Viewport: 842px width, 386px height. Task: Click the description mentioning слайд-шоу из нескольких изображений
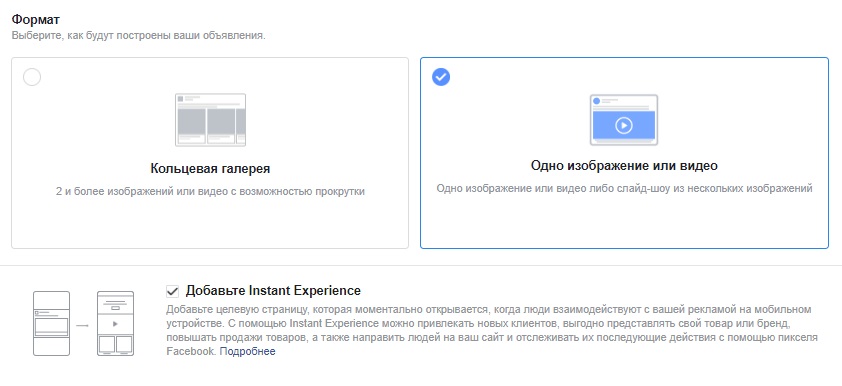click(x=624, y=188)
